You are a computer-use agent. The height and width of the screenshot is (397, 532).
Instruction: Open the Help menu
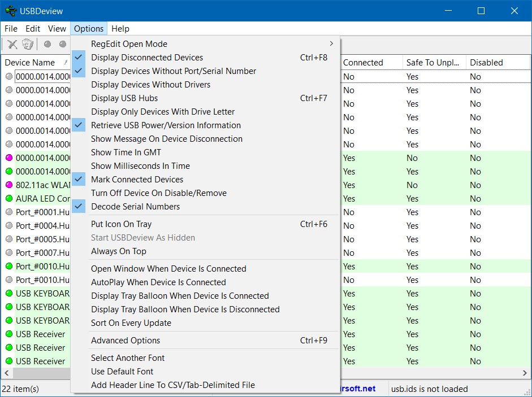coord(120,29)
